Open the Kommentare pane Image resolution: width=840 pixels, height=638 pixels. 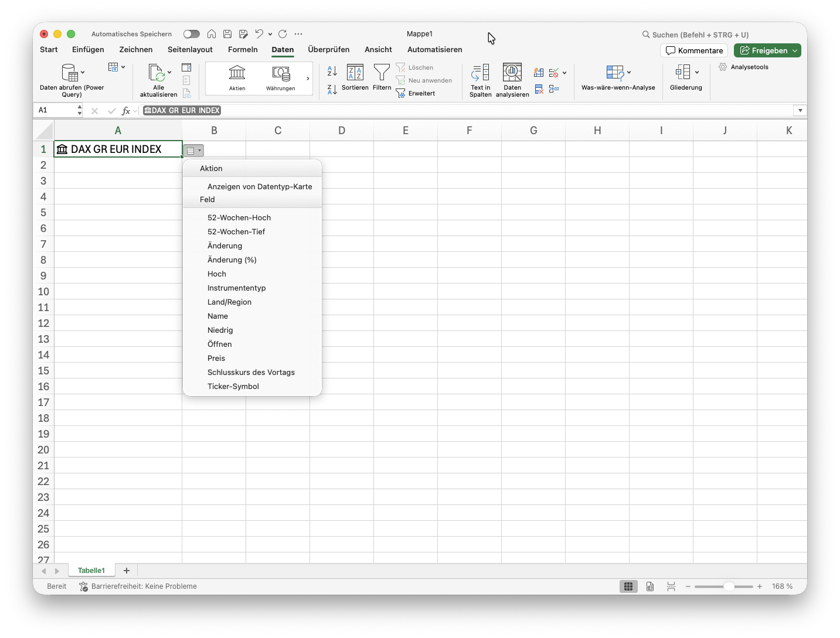[x=694, y=50]
